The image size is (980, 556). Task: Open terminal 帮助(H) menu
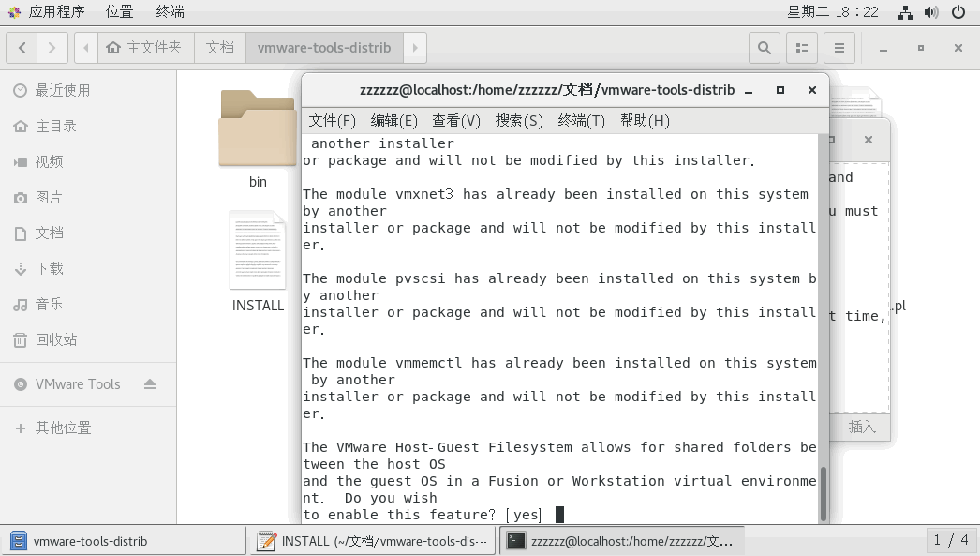(645, 121)
